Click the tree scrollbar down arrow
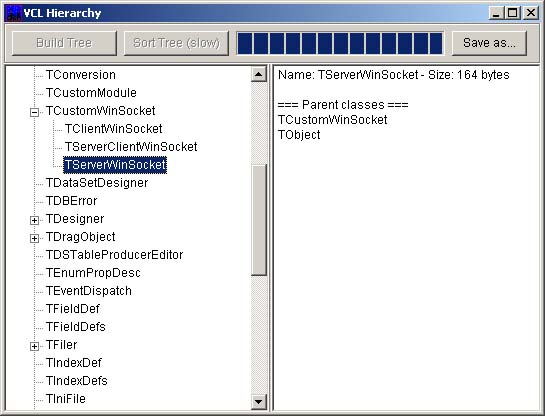The height and width of the screenshot is (416, 545). click(258, 402)
